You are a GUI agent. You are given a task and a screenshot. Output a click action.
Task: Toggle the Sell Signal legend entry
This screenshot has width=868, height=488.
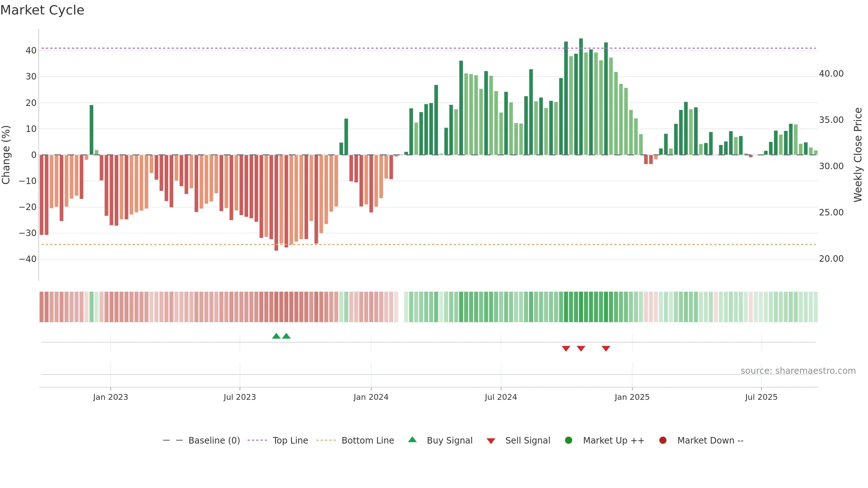(x=518, y=440)
